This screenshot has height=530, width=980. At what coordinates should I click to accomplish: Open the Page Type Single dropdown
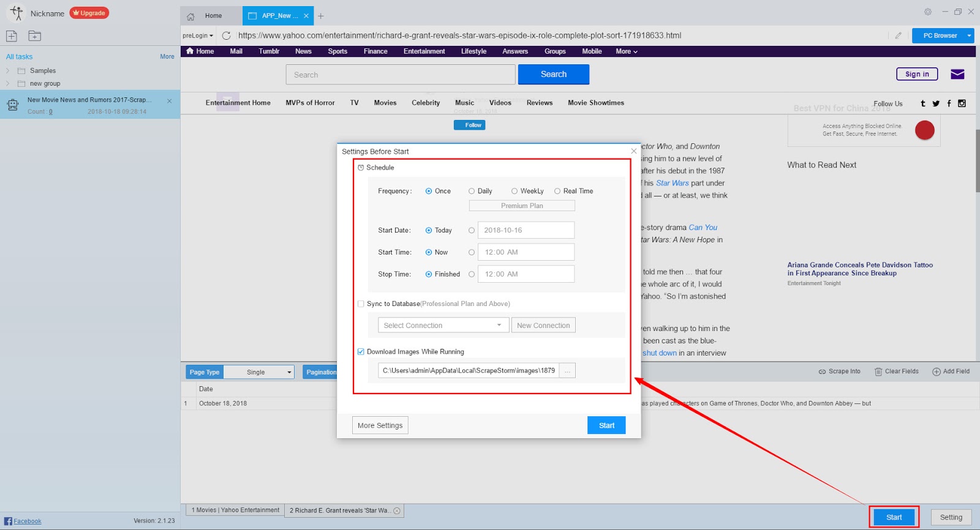[258, 372]
